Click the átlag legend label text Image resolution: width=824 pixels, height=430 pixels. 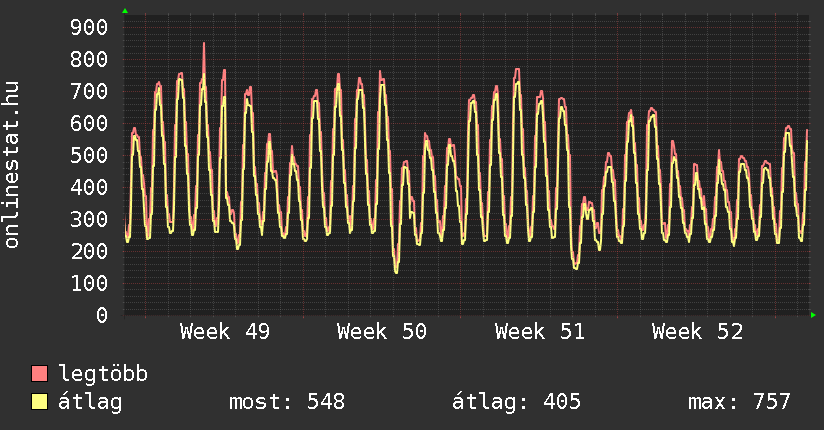click(x=90, y=402)
